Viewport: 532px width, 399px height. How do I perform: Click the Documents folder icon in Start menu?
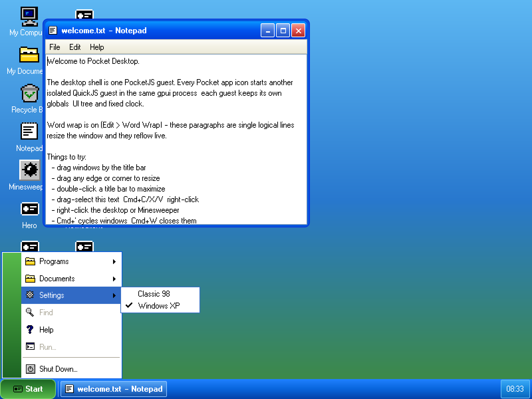(x=30, y=279)
